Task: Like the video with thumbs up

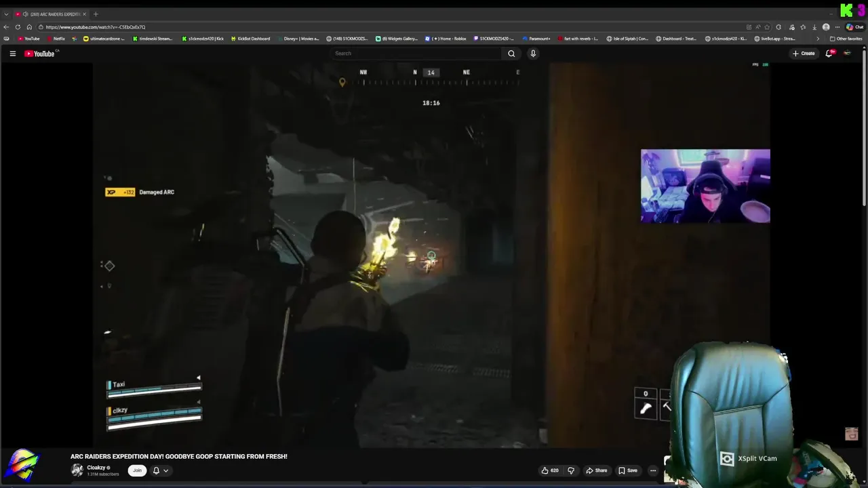Action: (549, 470)
